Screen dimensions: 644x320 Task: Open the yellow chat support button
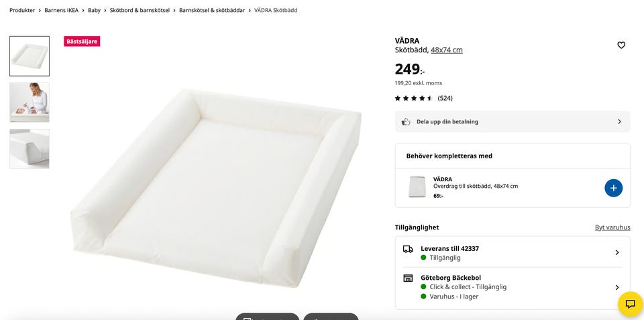click(630, 304)
